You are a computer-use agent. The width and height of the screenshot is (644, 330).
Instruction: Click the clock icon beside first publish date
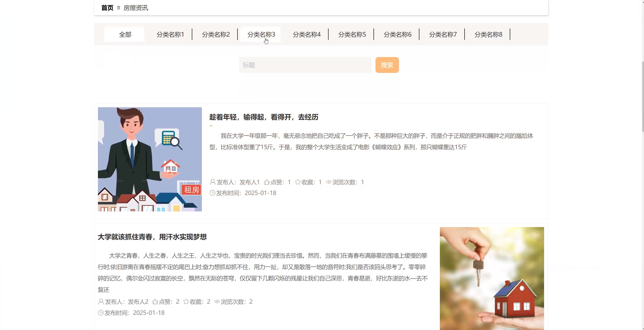[x=212, y=193]
